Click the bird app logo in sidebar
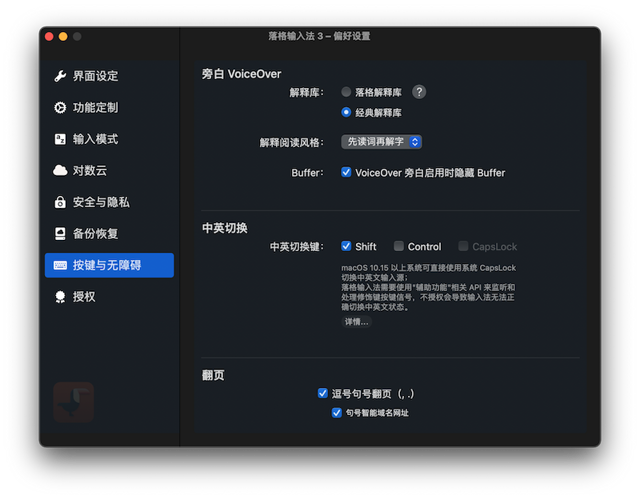This screenshot has width=640, height=499. tap(73, 402)
